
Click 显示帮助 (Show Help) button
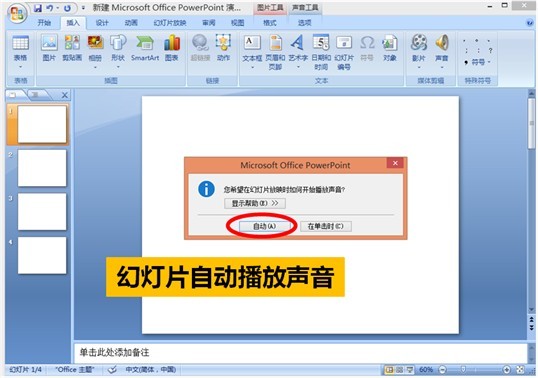[x=255, y=203]
